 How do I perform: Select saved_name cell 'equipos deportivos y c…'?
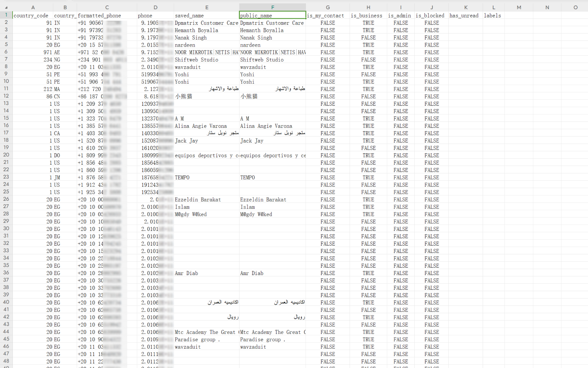click(x=206, y=155)
